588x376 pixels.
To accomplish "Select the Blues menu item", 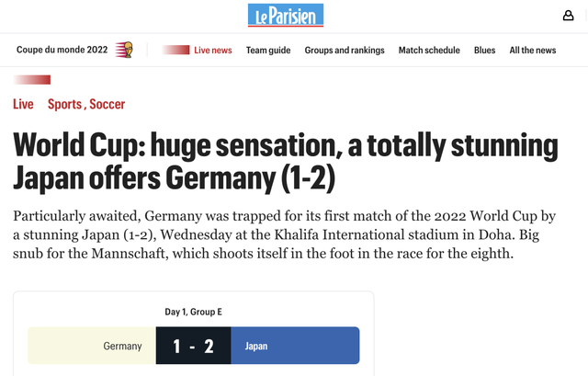I will (x=484, y=51).
